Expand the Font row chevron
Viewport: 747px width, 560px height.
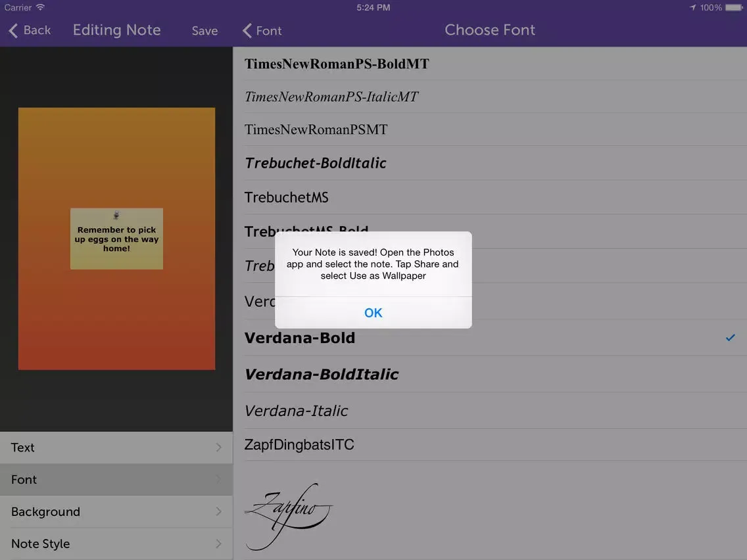(x=219, y=479)
